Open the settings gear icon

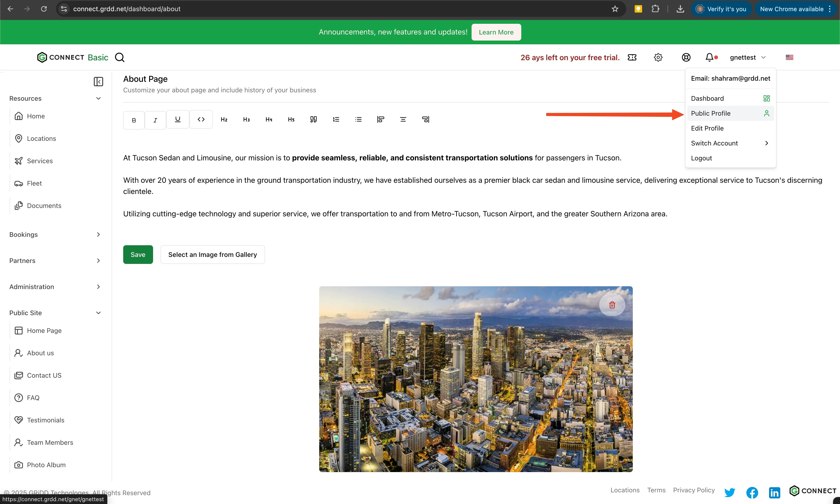(x=658, y=57)
